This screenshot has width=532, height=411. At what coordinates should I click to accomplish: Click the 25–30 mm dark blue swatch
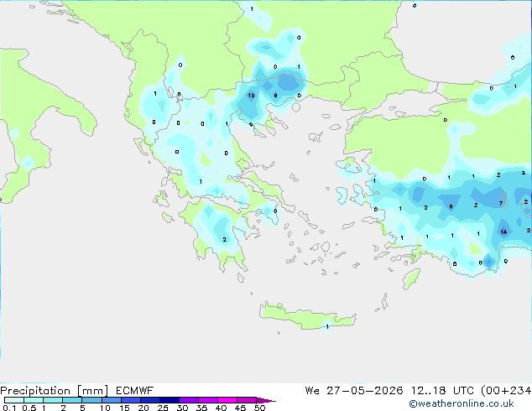click(x=169, y=400)
